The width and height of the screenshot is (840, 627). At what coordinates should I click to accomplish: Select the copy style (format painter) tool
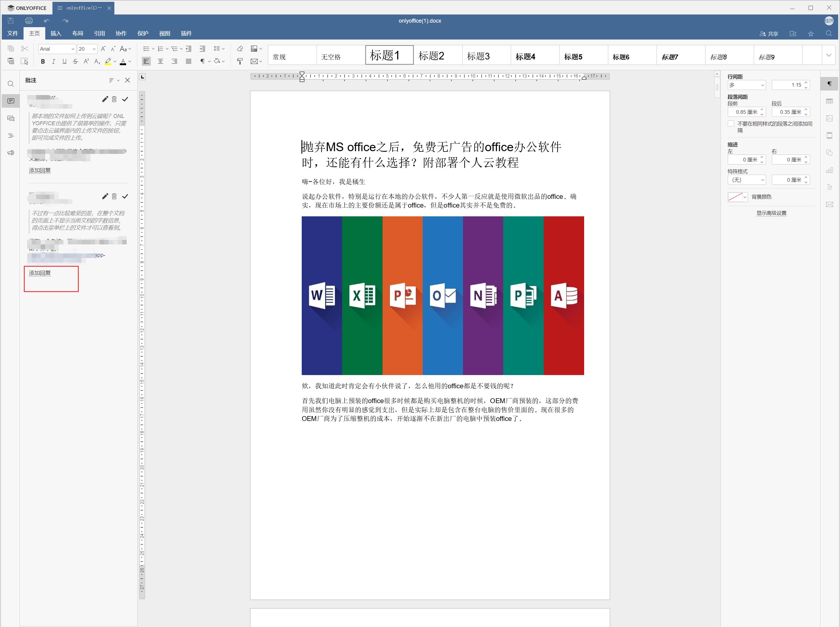coord(240,61)
